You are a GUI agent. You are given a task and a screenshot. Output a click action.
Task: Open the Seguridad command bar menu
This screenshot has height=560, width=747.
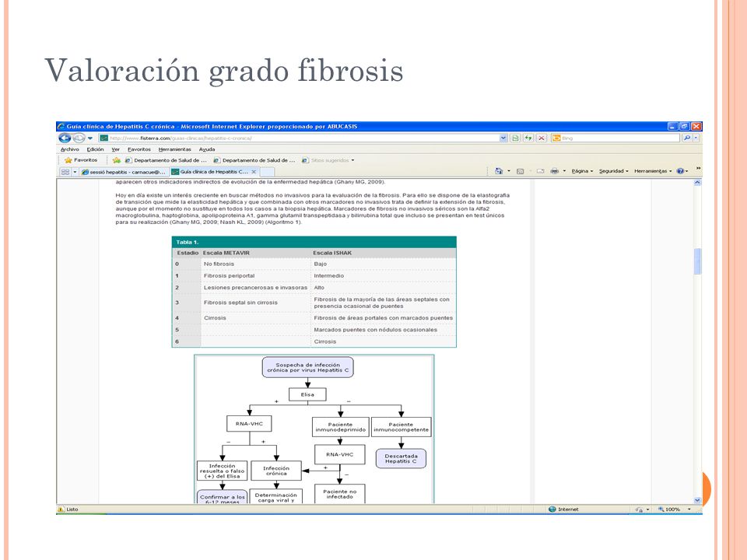tap(614, 171)
